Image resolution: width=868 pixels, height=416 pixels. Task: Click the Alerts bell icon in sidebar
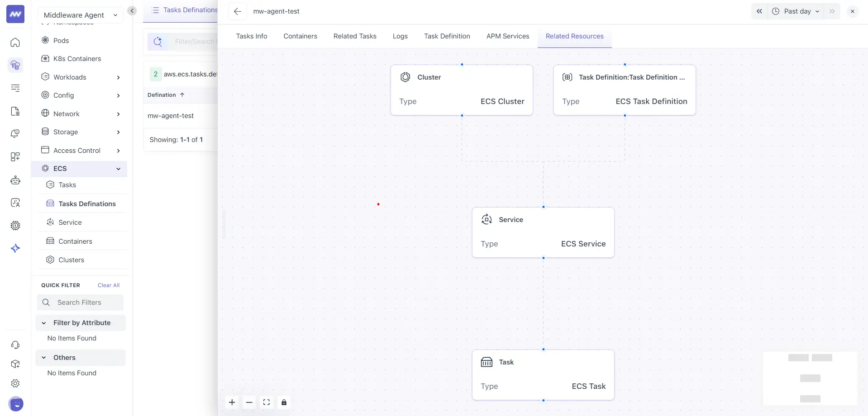[15, 133]
